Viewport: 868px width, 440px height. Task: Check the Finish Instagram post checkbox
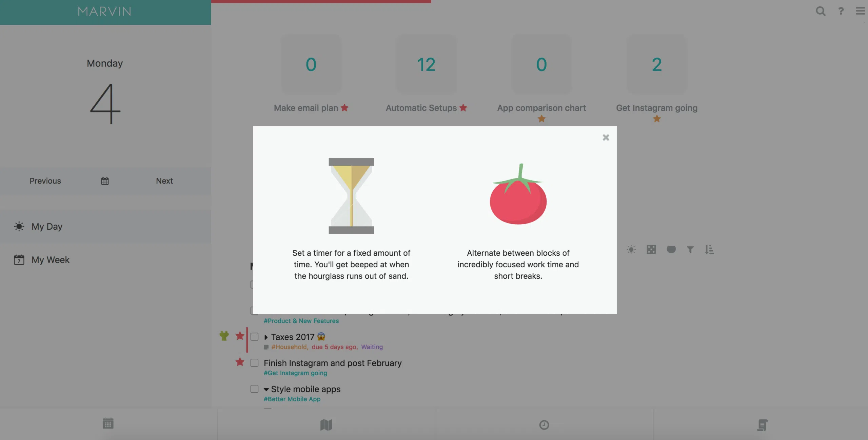(254, 362)
